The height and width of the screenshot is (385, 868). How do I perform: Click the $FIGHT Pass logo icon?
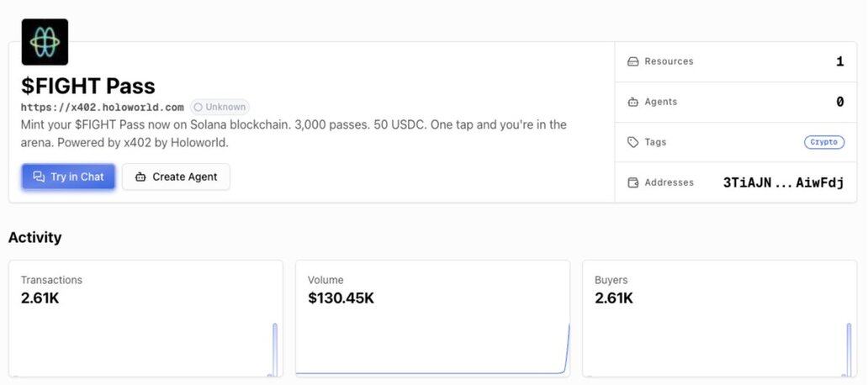click(x=45, y=42)
